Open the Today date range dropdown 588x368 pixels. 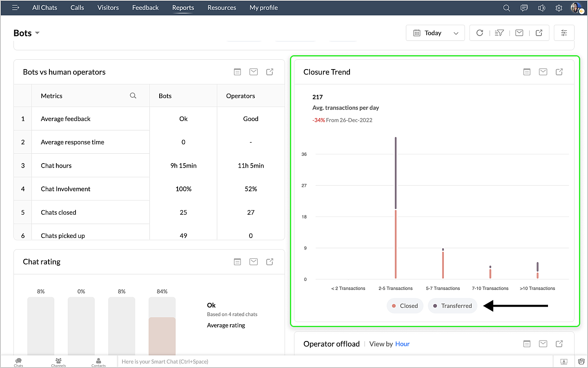point(435,33)
